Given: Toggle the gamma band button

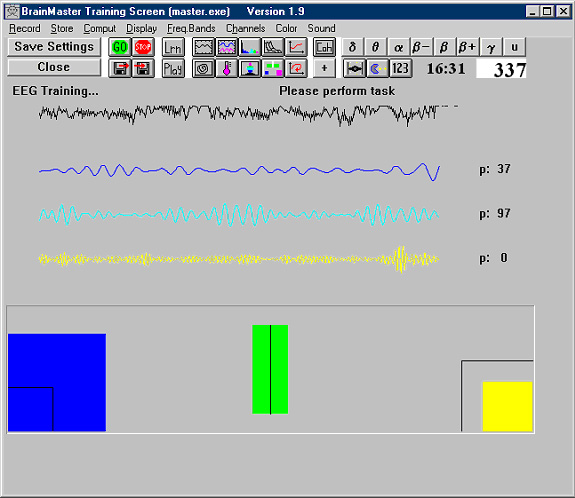Looking at the screenshot, I should [x=491, y=47].
